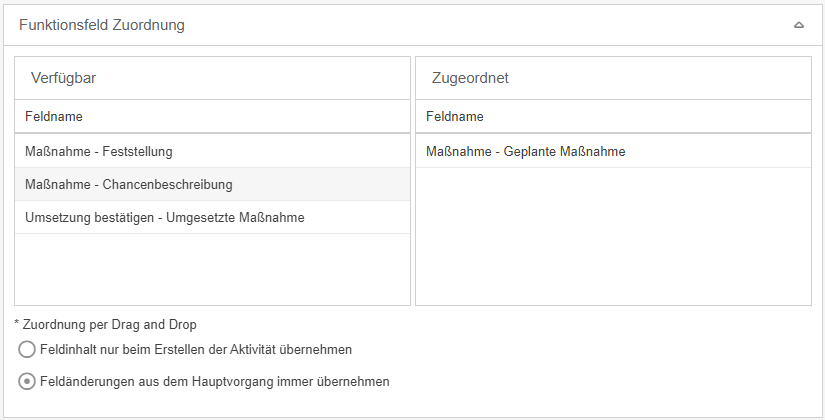The width and height of the screenshot is (825, 420).
Task: Click empty area of Verfügbar list
Action: [212, 270]
